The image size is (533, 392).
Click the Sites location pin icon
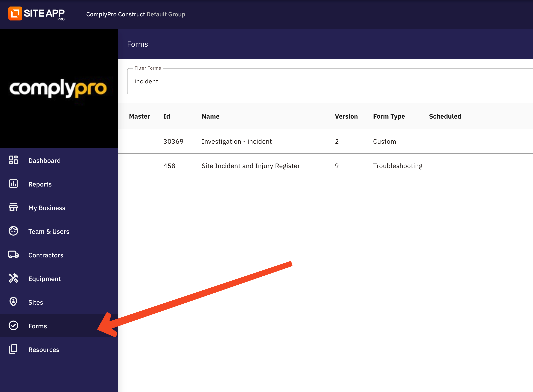(x=13, y=302)
